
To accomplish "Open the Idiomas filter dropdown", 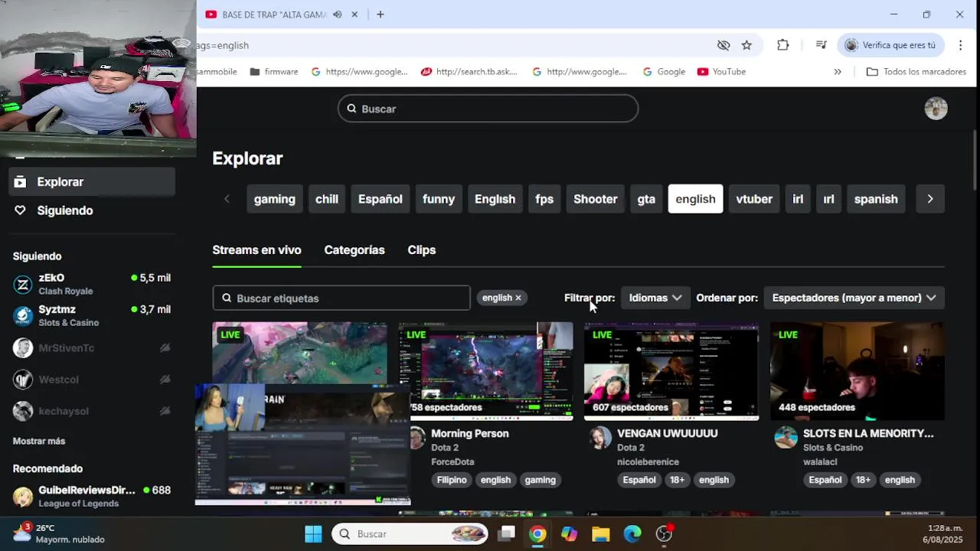I will point(655,298).
